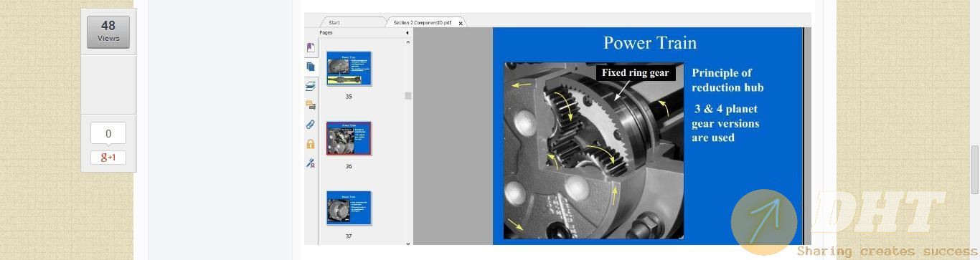Click the Google +1 button
This screenshot has height=260, width=980.
[108, 158]
